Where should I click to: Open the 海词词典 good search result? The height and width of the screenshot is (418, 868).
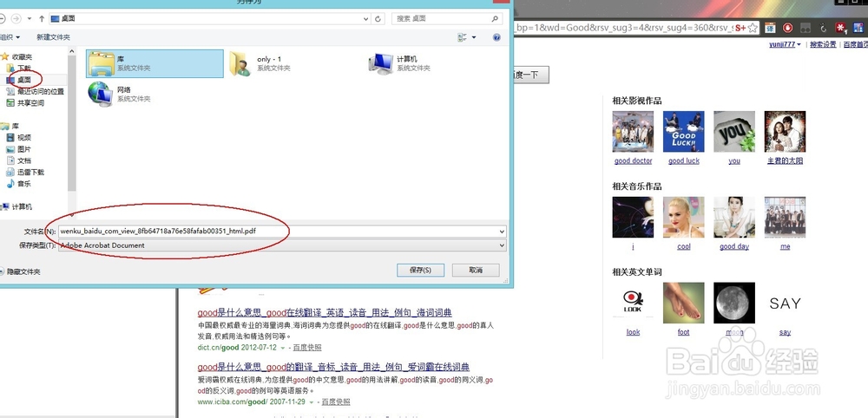coord(325,312)
